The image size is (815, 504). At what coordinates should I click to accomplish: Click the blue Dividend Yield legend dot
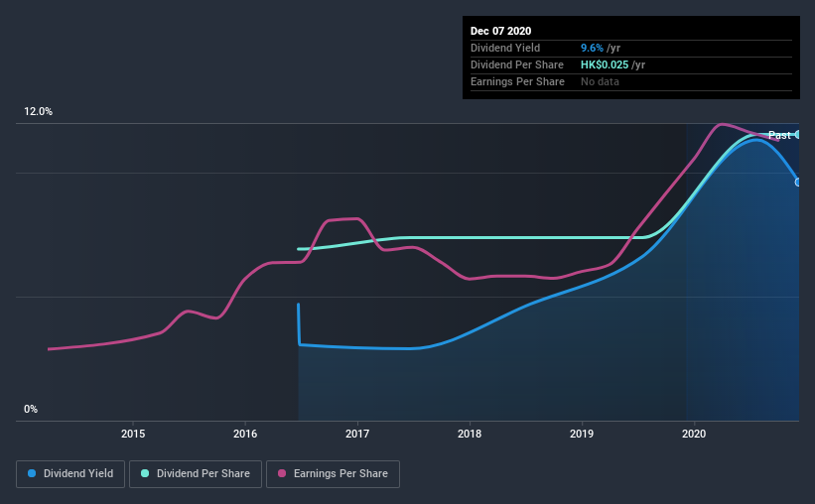(x=32, y=473)
